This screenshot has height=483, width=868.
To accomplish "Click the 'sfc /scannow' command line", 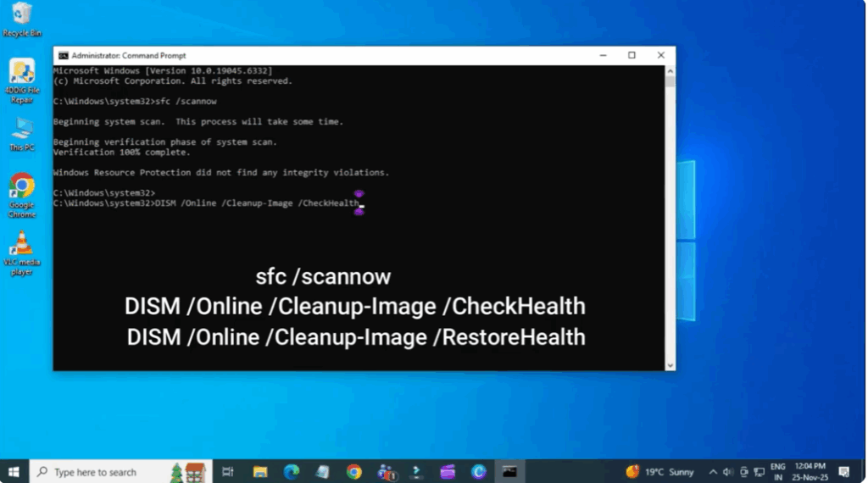I will [135, 101].
